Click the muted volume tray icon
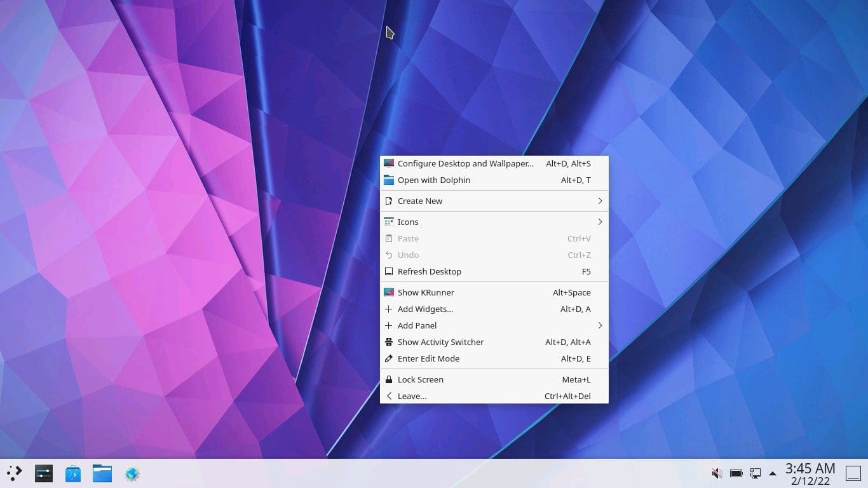Image resolution: width=868 pixels, height=488 pixels. [717, 473]
